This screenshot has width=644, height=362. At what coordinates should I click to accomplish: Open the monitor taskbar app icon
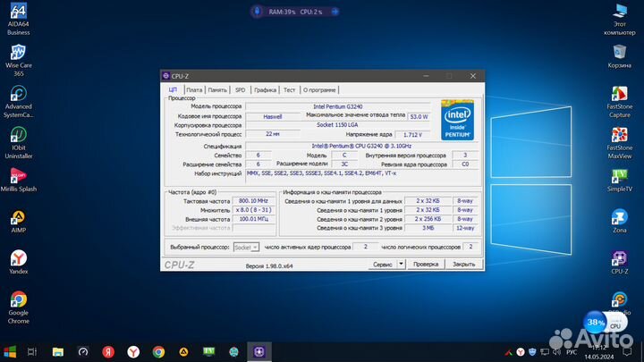tap(233, 352)
